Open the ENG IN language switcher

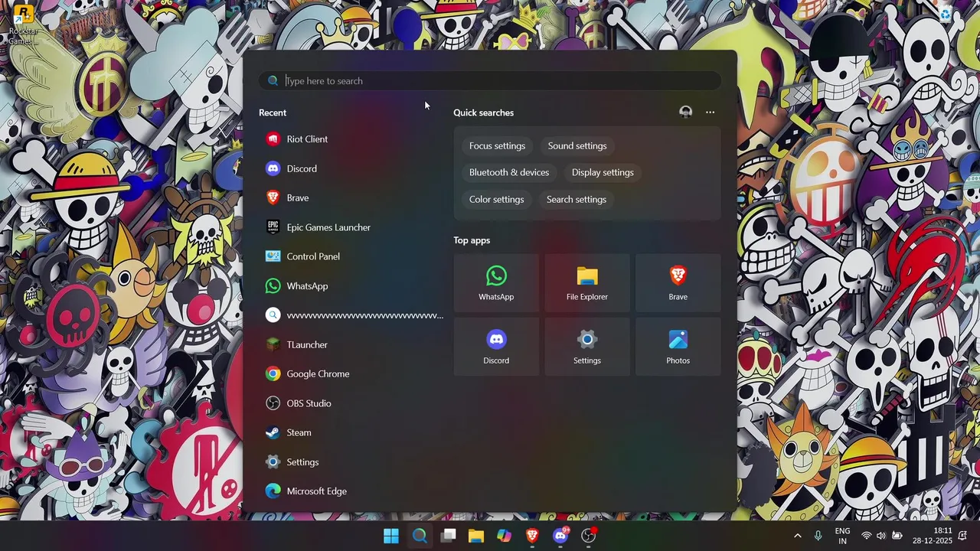(842, 536)
